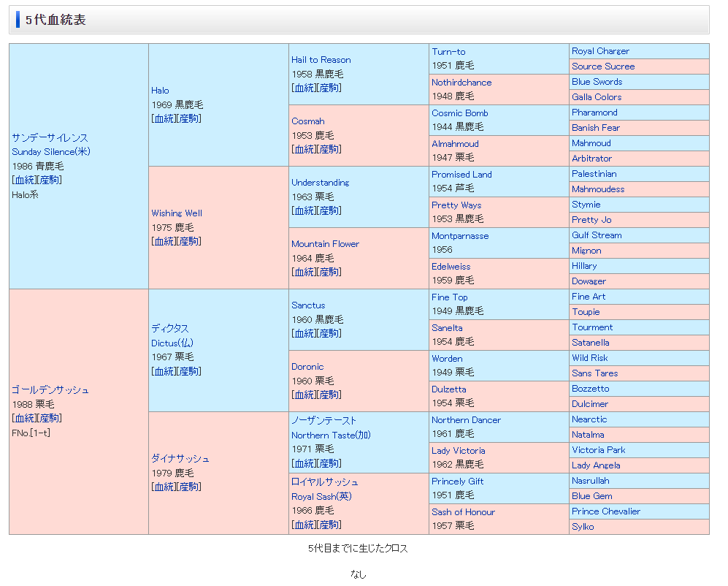The width and height of the screenshot is (728, 586).
Task: Open 産駒 link under Mountain Flower
Action: [329, 272]
